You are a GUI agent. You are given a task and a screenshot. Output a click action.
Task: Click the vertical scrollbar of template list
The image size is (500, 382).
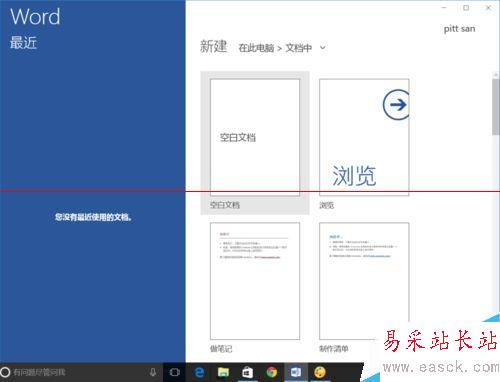(x=496, y=107)
